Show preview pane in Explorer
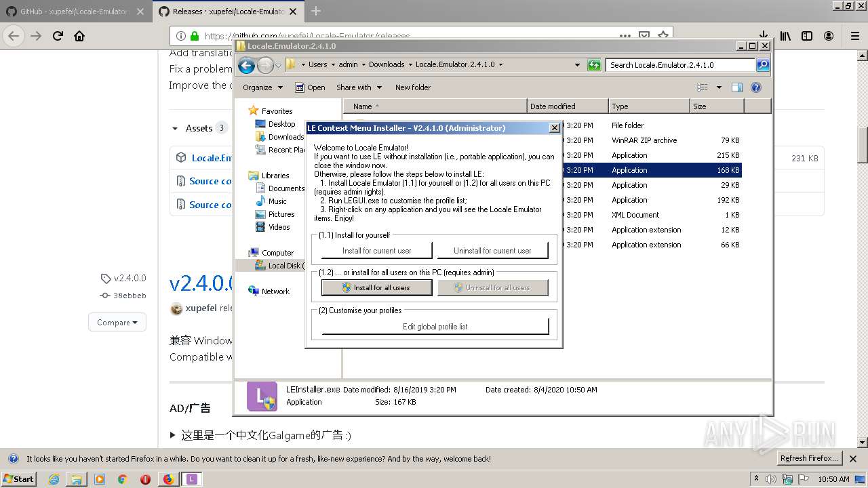868x488 pixels. point(737,87)
